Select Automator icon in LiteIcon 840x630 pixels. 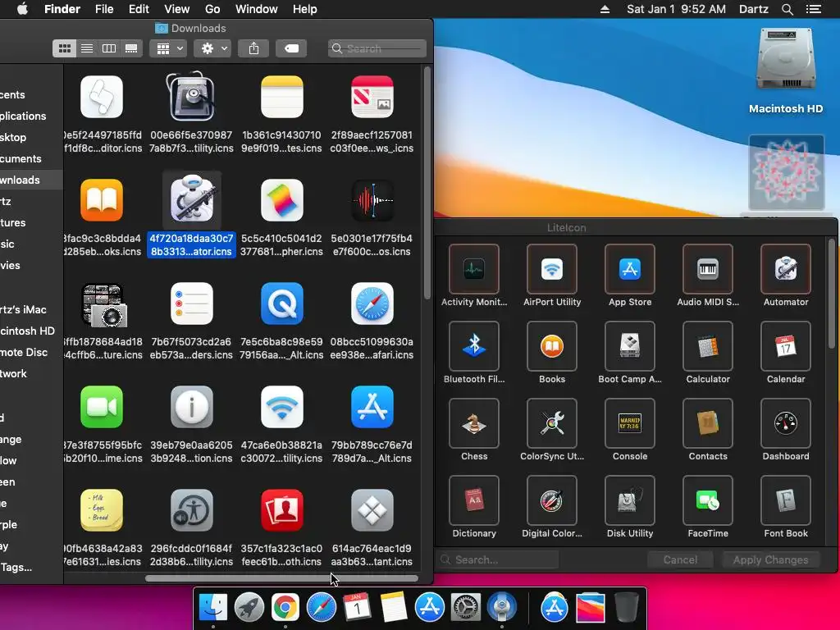tap(786, 269)
